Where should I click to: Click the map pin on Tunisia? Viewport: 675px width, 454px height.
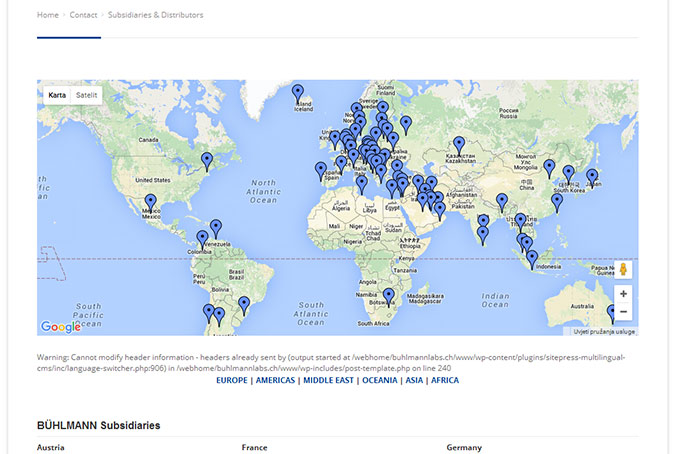362,185
